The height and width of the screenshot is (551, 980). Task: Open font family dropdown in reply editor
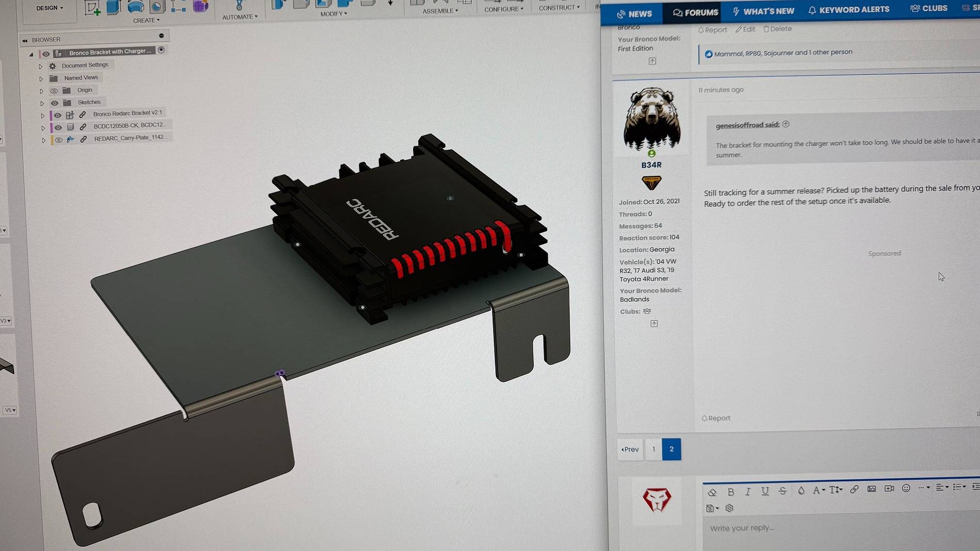pyautogui.click(x=819, y=490)
